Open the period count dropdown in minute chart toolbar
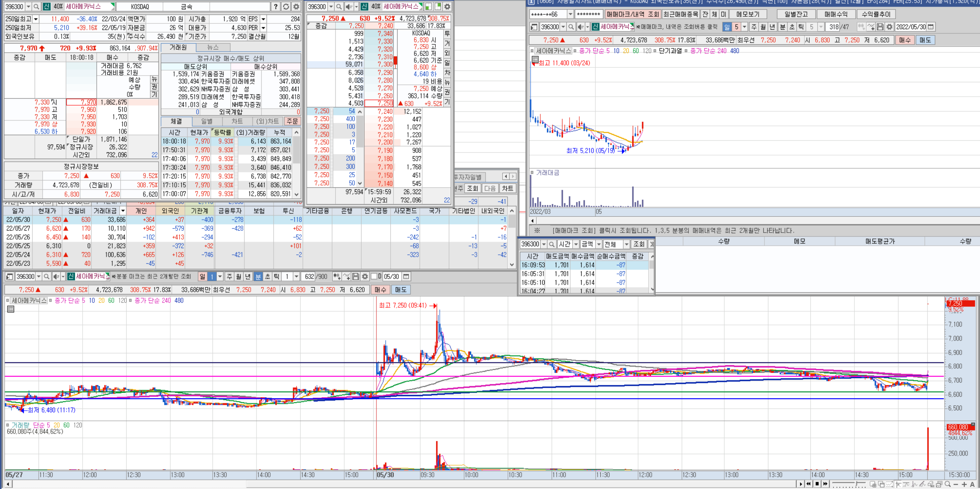Viewport: 980px width, 489px height. [x=297, y=277]
